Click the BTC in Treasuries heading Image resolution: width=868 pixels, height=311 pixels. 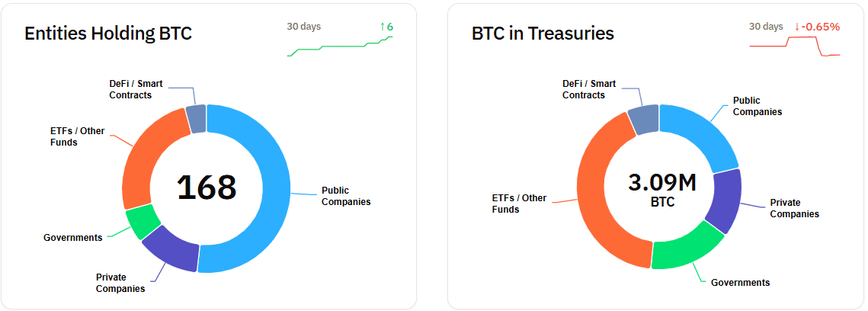tap(543, 34)
